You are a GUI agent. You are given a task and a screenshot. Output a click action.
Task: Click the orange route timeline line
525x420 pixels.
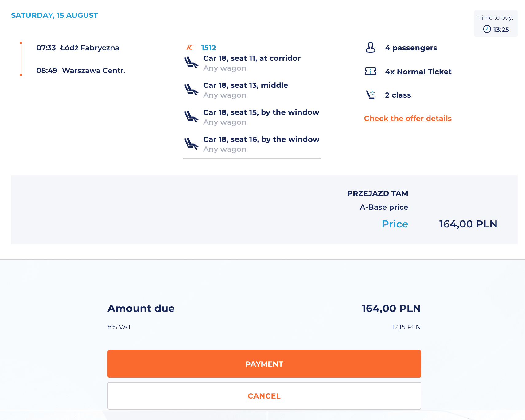[21, 59]
